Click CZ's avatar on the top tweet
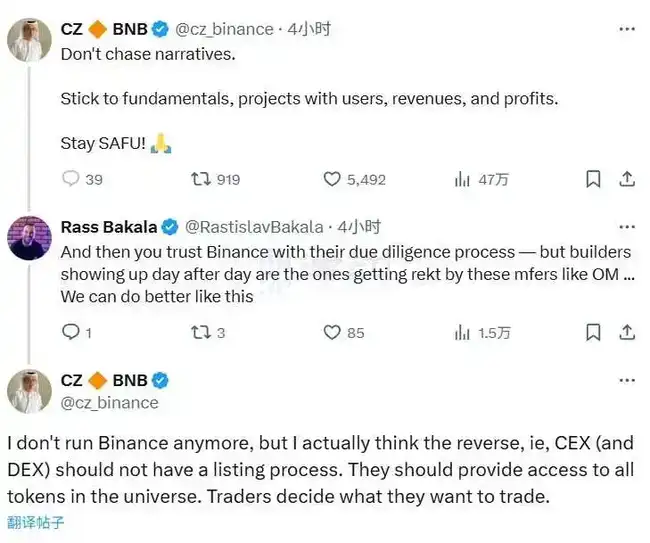This screenshot has width=650, height=543. point(30,41)
